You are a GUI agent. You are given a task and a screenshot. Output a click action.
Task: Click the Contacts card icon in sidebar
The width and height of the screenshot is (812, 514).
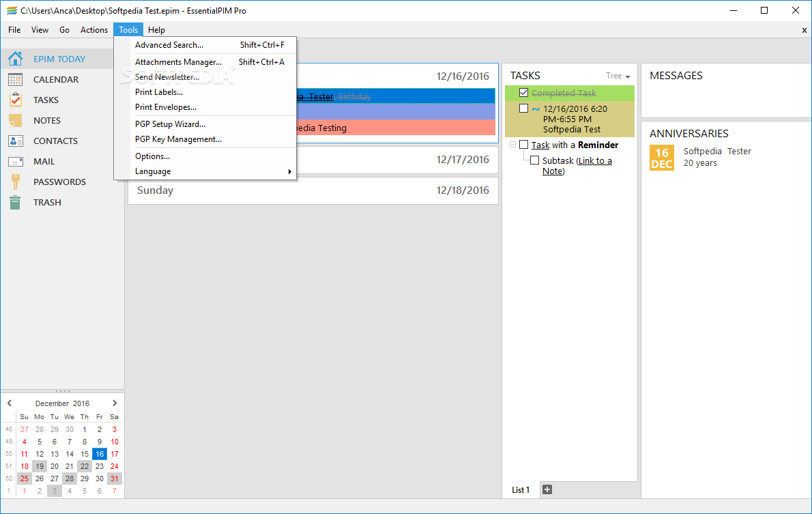click(15, 141)
